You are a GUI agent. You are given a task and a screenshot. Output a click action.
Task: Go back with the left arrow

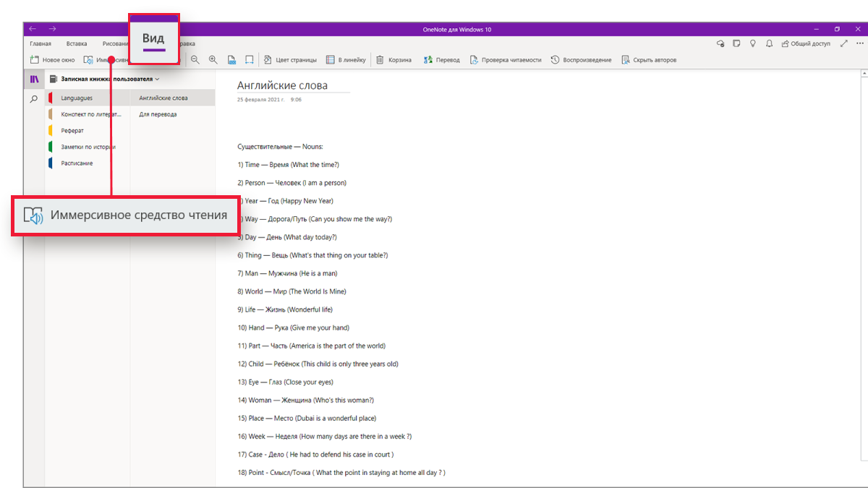[33, 29]
